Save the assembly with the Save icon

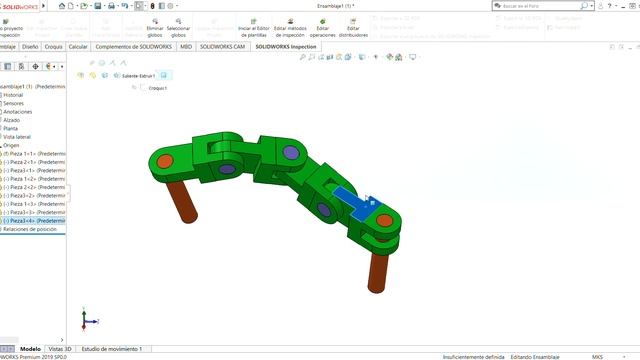tap(98, 6)
